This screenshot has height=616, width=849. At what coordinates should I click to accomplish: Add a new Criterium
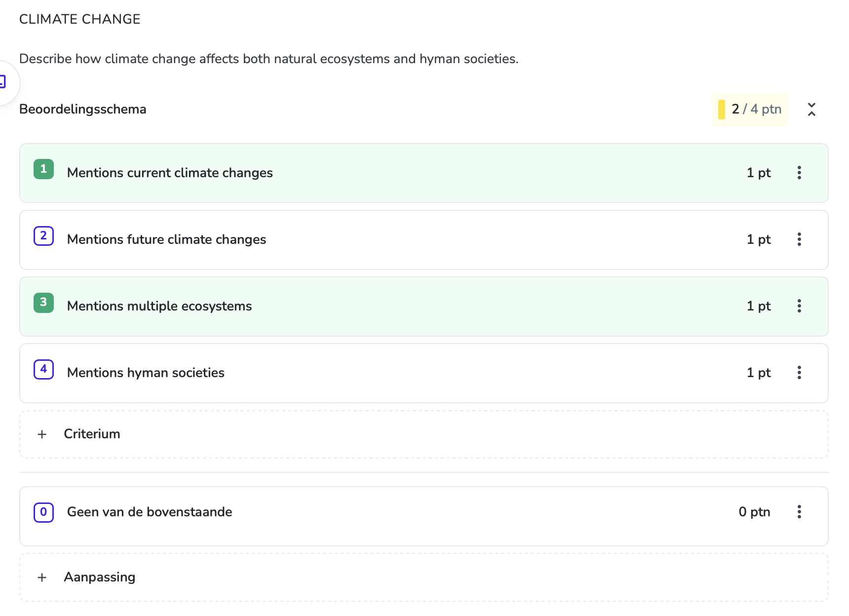pos(424,434)
